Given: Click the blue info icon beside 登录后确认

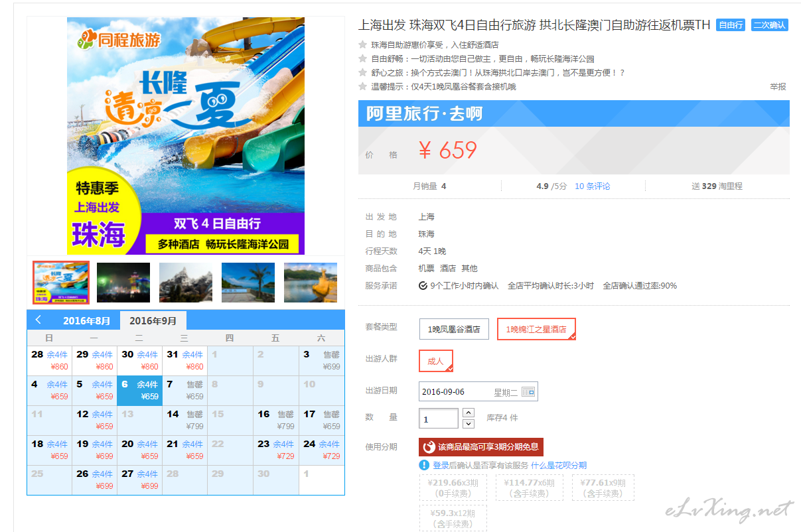Looking at the screenshot, I should [424, 465].
